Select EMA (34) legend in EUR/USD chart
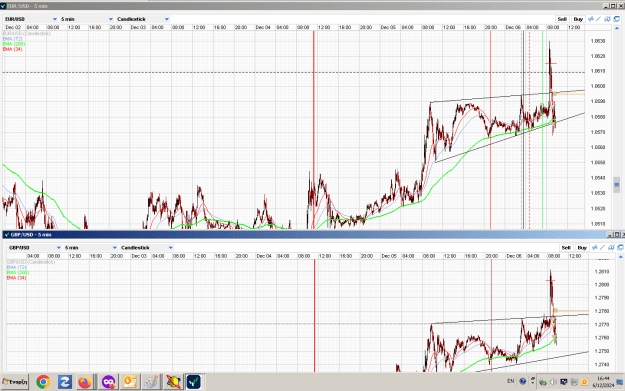 (13, 49)
